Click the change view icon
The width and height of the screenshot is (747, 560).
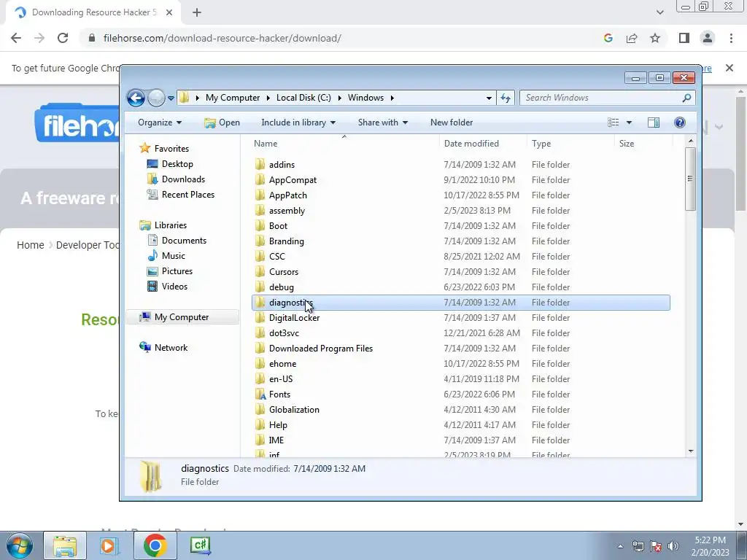coord(613,122)
